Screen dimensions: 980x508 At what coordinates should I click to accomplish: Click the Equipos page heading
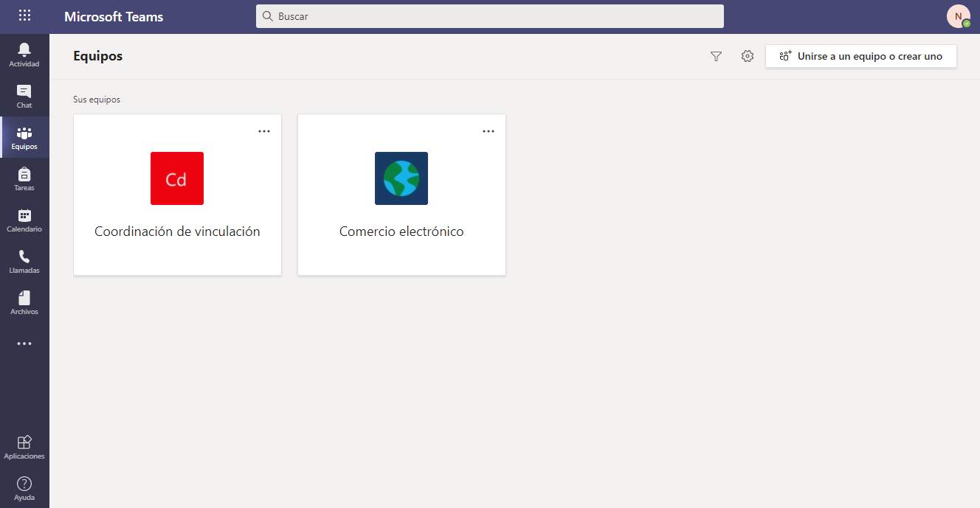98,56
